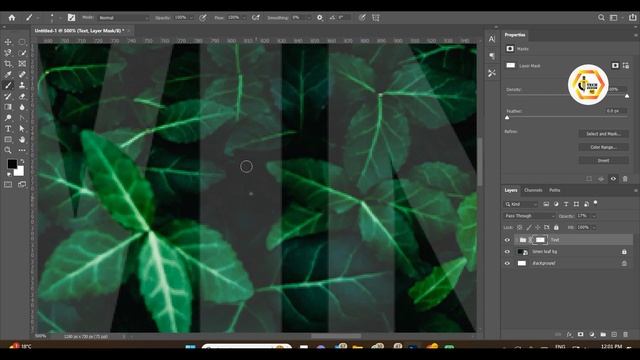Select the Healing Brush tool
The image size is (640, 360).
(x=22, y=74)
